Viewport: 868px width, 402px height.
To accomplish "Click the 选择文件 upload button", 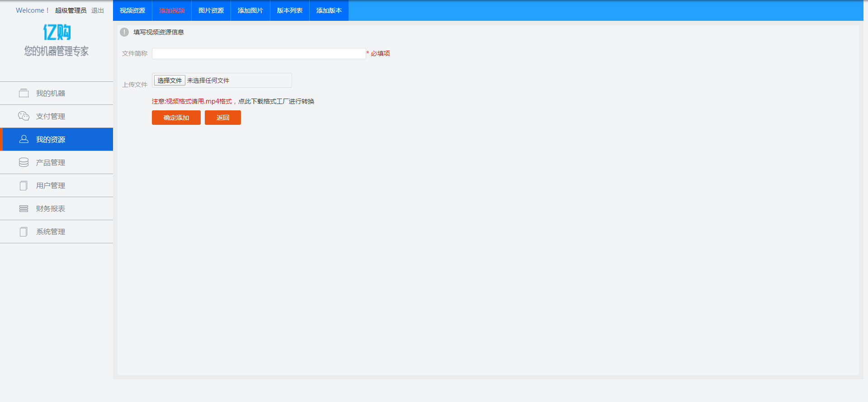I will click(170, 80).
